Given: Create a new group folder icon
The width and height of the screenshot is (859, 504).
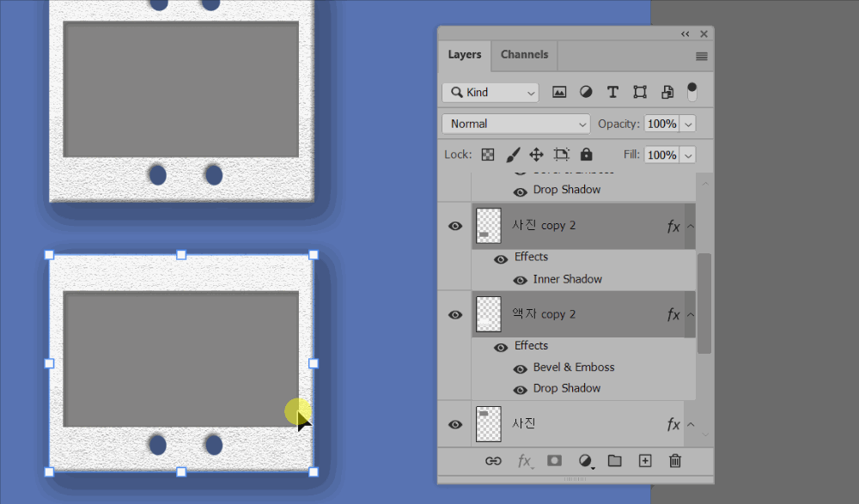Looking at the screenshot, I should point(615,461).
